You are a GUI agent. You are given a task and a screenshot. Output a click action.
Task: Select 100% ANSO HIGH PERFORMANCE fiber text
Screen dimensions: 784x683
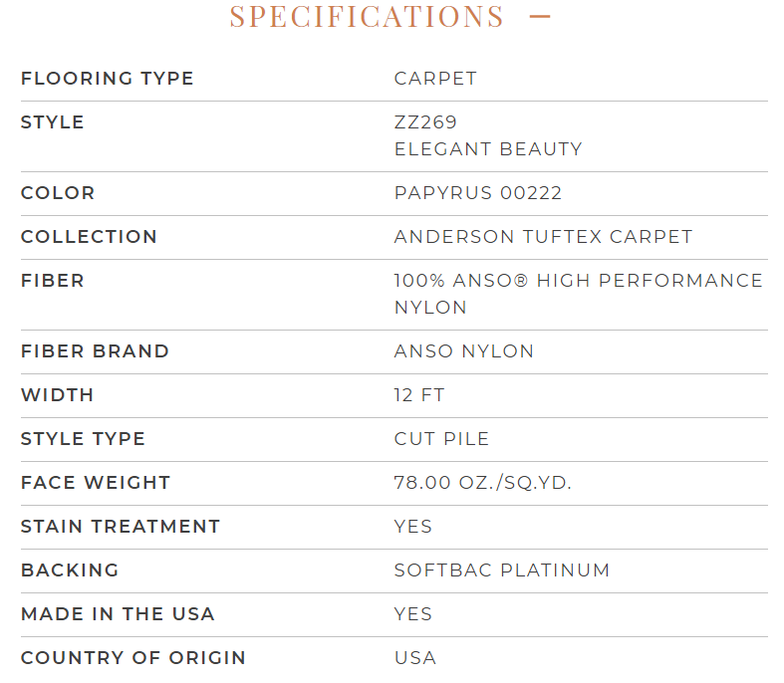579,281
